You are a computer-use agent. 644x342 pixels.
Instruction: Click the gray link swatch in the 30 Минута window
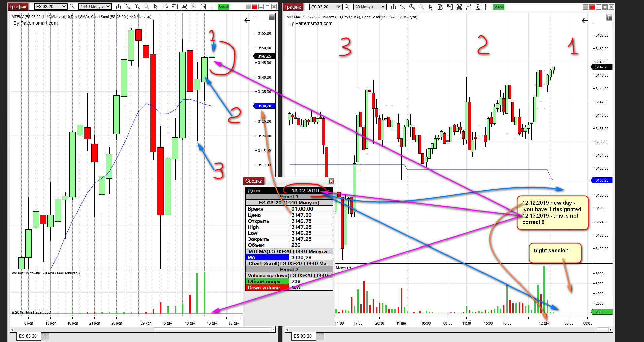click(x=585, y=7)
